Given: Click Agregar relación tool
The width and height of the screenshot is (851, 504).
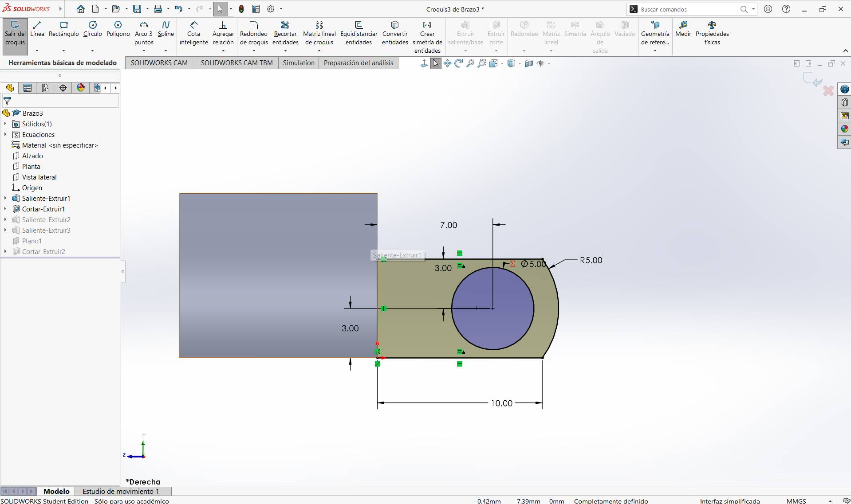Looking at the screenshot, I should click(x=223, y=33).
